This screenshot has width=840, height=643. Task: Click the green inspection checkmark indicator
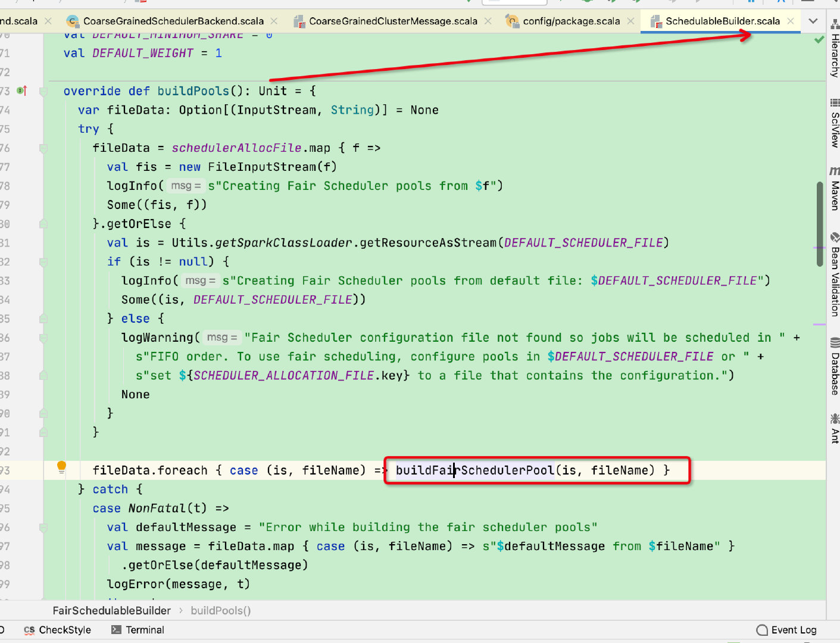[x=819, y=40]
